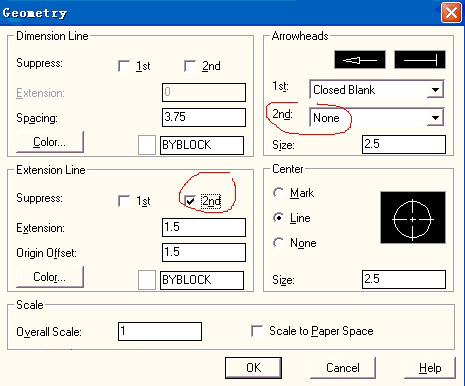Image resolution: width=465 pixels, height=386 pixels.
Task: Enable Dimension Line suppress 2nd checkbox
Action: tap(190, 66)
